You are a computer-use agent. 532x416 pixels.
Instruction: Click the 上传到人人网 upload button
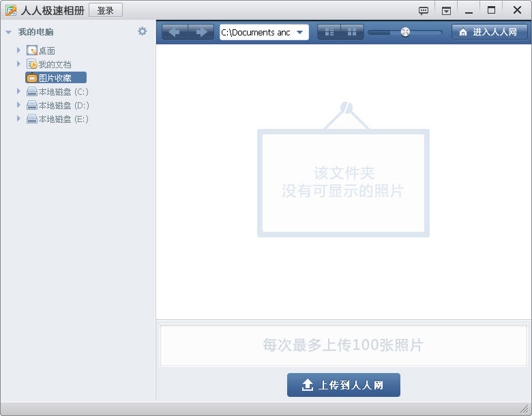(x=343, y=385)
